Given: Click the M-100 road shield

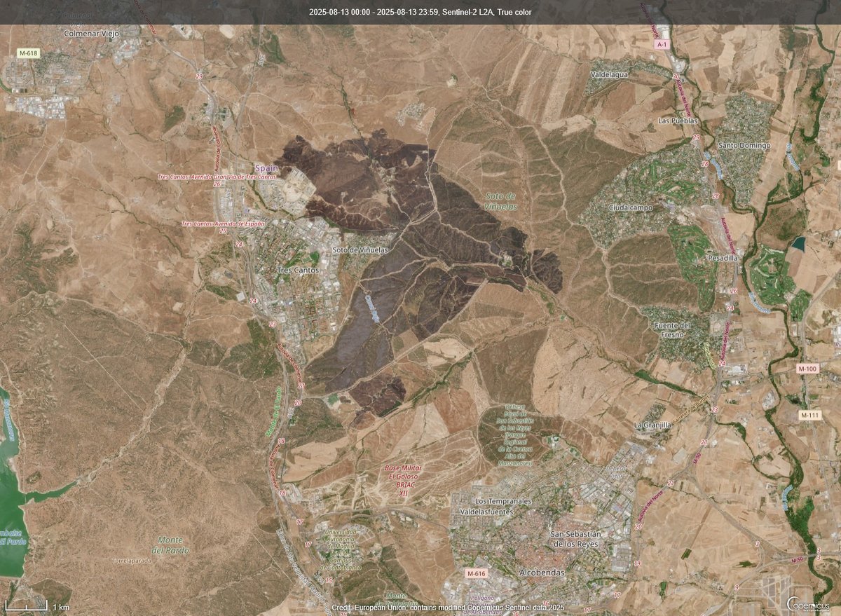Looking at the screenshot, I should (807, 369).
